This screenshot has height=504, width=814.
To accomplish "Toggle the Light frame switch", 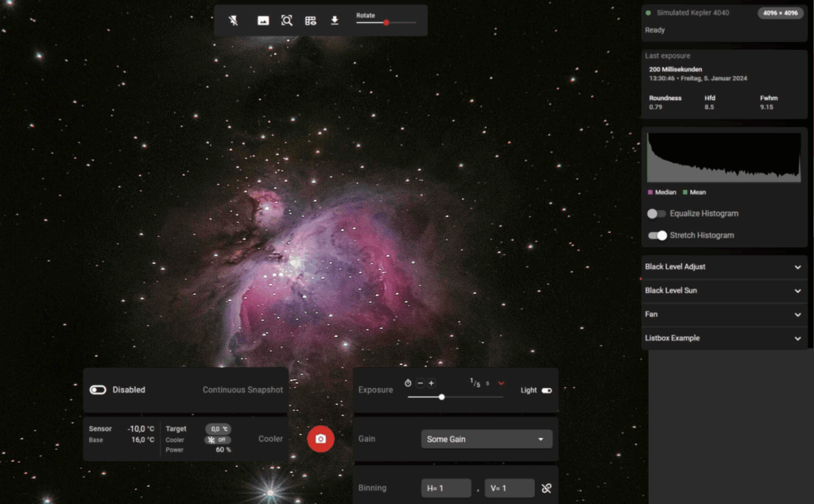I will click(547, 390).
